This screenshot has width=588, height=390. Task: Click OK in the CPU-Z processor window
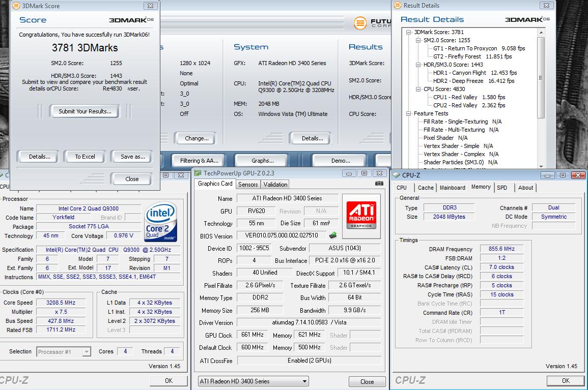[x=169, y=381]
